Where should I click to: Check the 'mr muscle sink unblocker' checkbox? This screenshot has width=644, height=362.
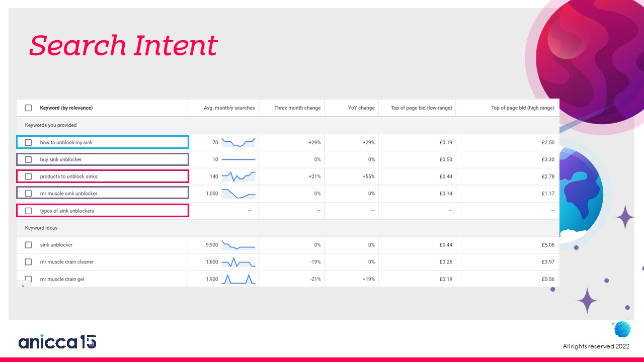(28, 194)
